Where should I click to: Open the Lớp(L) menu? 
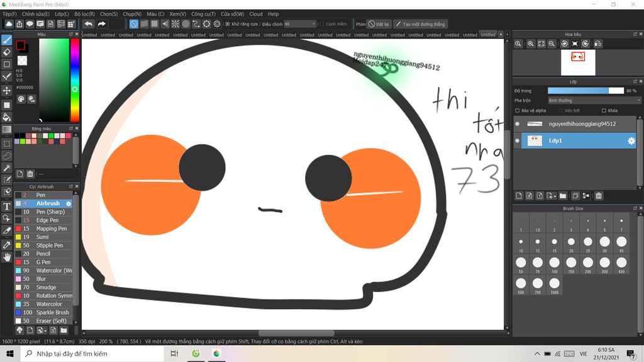tap(62, 14)
